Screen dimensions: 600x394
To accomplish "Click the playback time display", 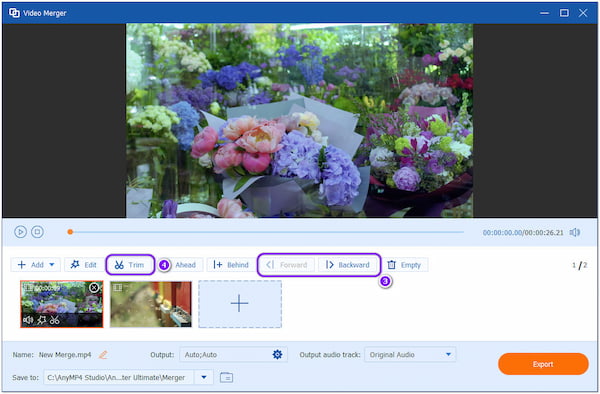I will tap(523, 233).
